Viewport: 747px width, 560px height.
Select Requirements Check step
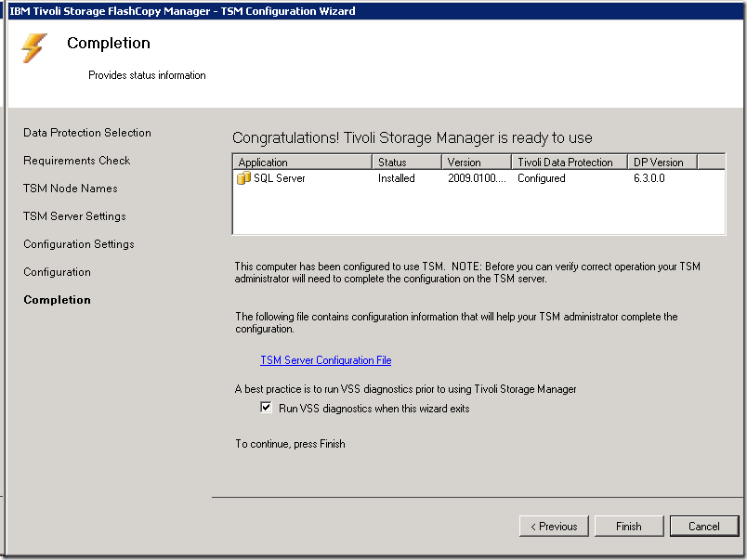(x=77, y=161)
